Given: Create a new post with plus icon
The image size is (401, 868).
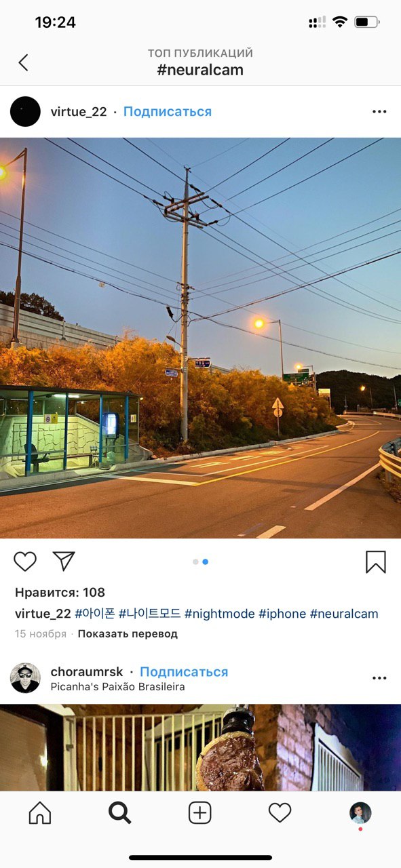Looking at the screenshot, I should [x=200, y=812].
